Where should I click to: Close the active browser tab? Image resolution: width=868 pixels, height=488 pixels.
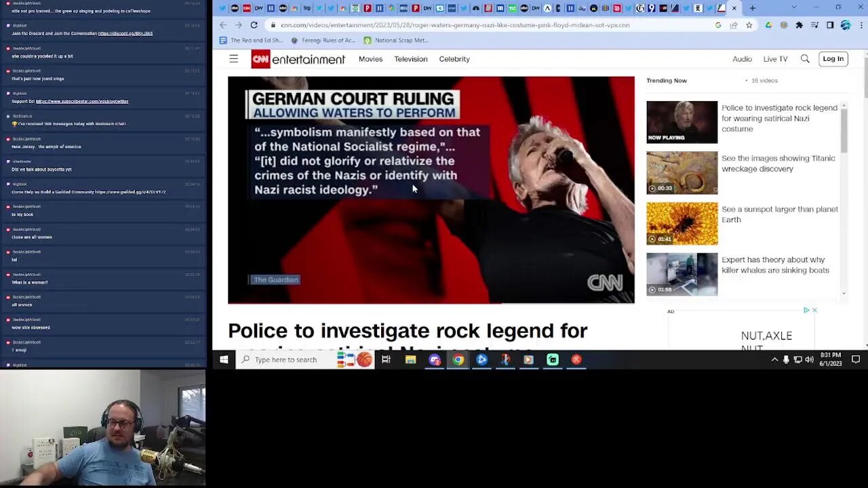tap(734, 8)
